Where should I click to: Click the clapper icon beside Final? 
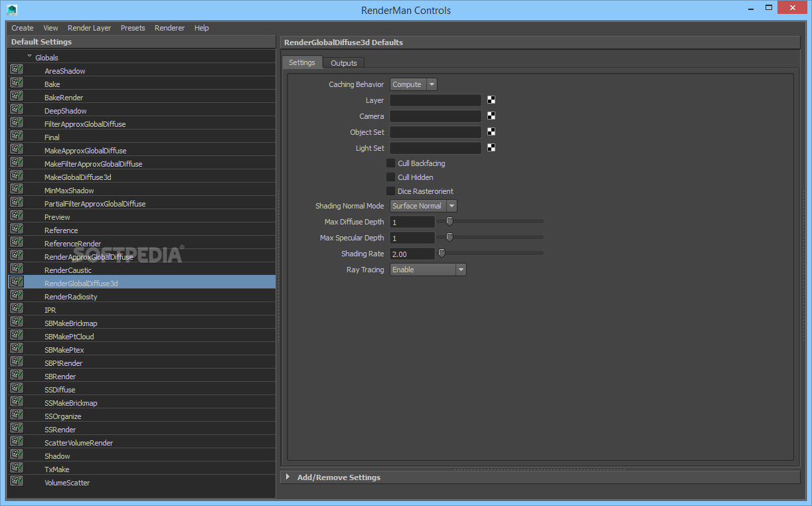[17, 135]
